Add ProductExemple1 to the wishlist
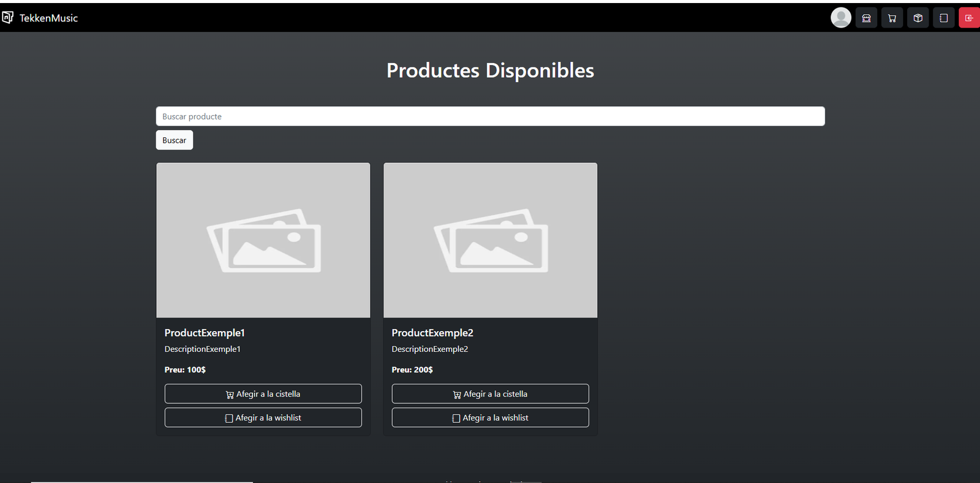The height and width of the screenshot is (483, 980). coord(263,418)
